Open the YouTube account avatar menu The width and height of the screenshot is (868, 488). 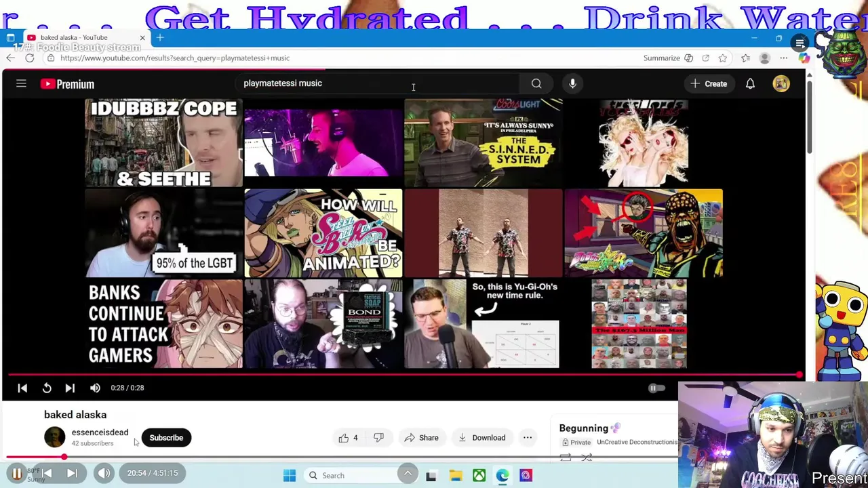coord(781,83)
